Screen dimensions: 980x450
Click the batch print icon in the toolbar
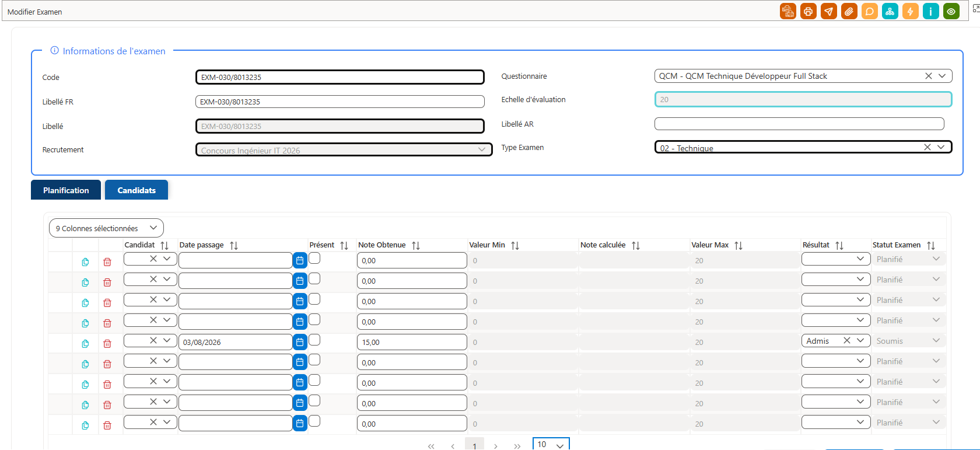click(788, 11)
